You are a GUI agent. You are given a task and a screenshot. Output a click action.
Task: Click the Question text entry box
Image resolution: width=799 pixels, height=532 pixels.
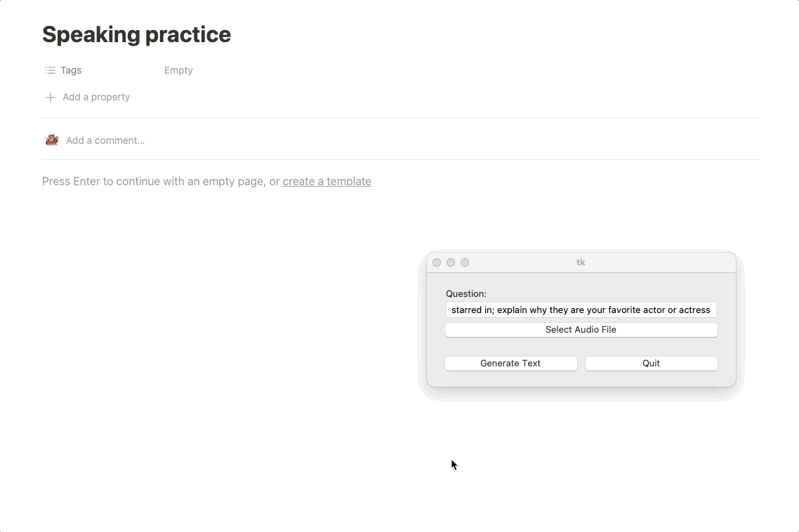pyautogui.click(x=581, y=310)
